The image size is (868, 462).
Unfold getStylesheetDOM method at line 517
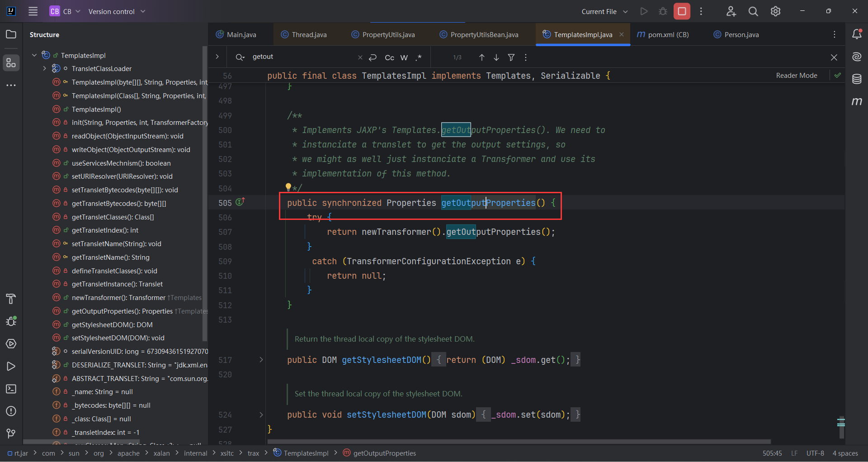tap(261, 360)
